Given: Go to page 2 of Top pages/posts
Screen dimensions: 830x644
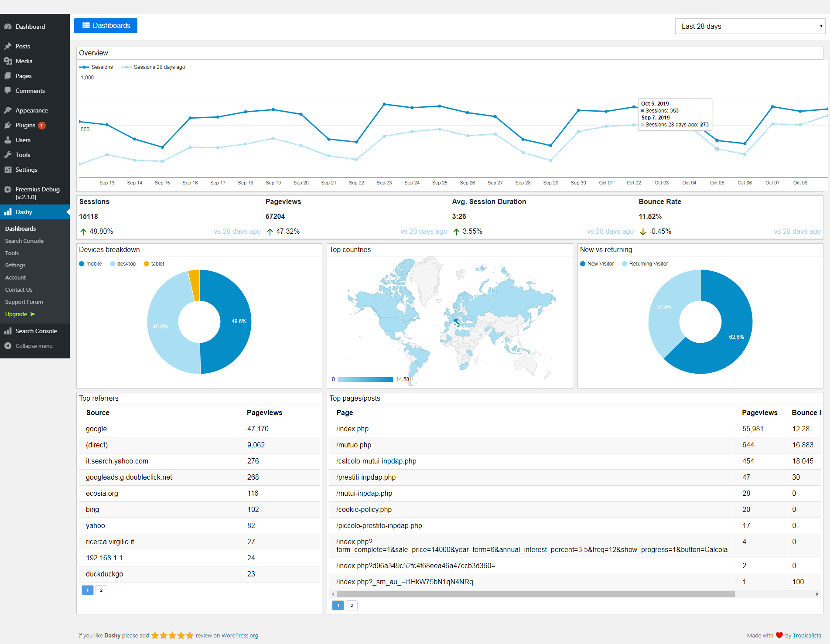Looking at the screenshot, I should click(352, 605).
